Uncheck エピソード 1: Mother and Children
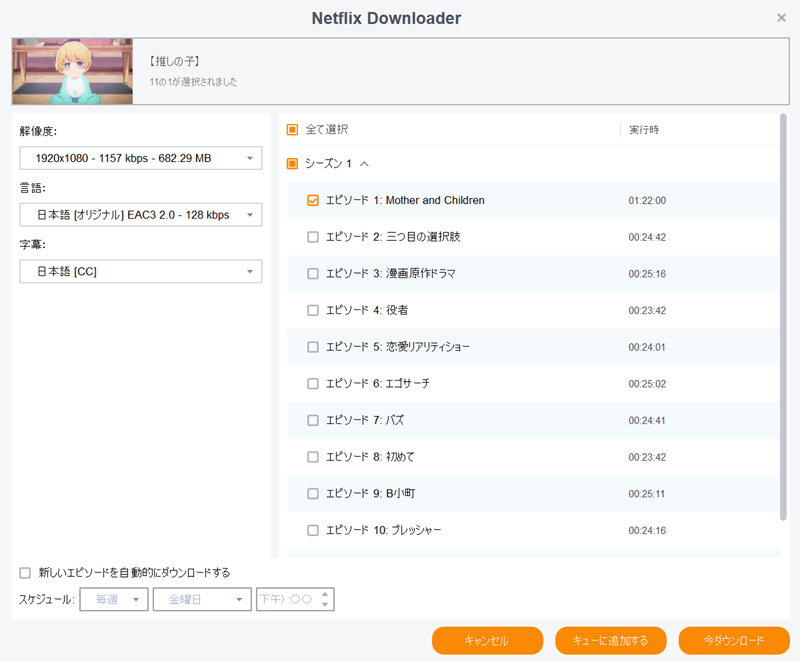This screenshot has width=800, height=662. pos(313,201)
